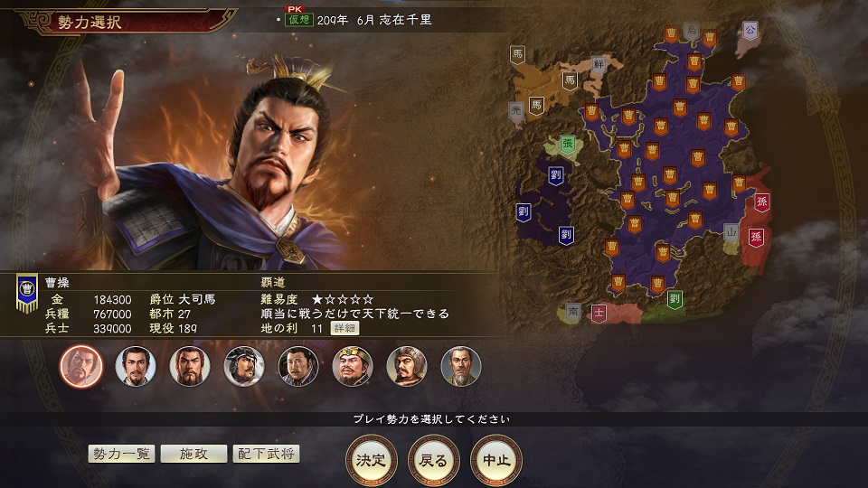Viewport: 868px width, 488px height.
Task: Choose the eighth portrait, gray-haired elder
Action: pos(460,366)
